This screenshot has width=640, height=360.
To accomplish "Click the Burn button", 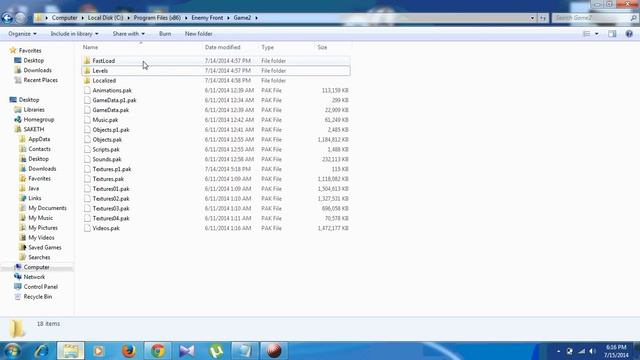I will [165, 34].
